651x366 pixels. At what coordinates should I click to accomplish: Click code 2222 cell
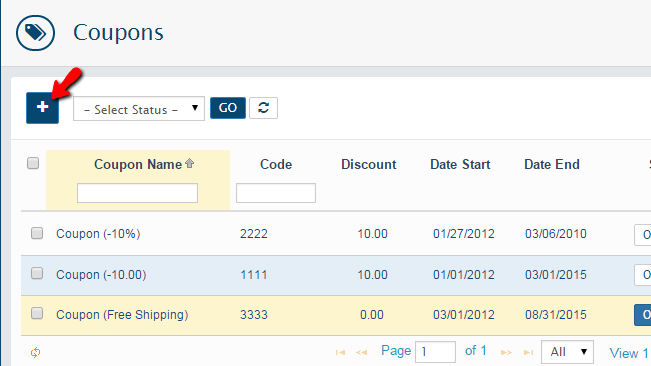[x=254, y=234]
